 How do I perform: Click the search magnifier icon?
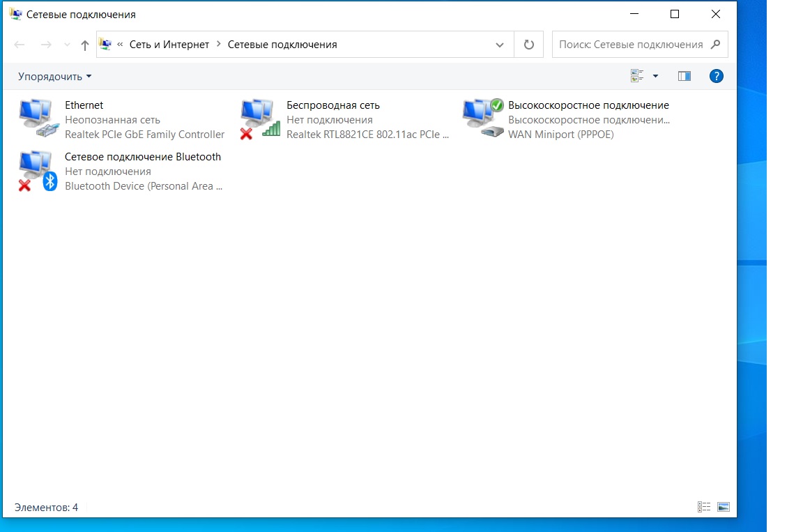[x=715, y=45]
